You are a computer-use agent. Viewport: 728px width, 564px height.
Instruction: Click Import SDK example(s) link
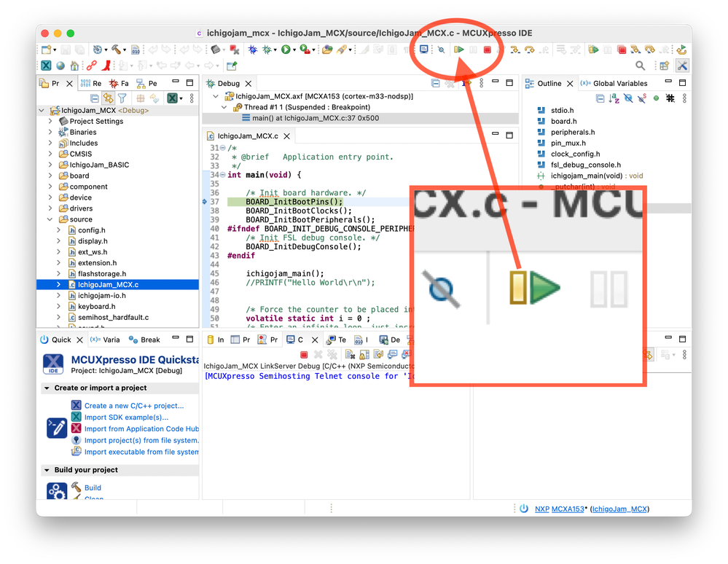[126, 418]
